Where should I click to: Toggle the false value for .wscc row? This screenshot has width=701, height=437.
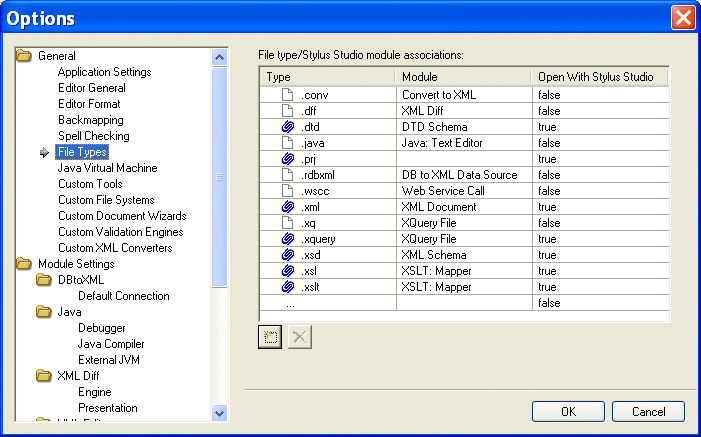tap(599, 191)
